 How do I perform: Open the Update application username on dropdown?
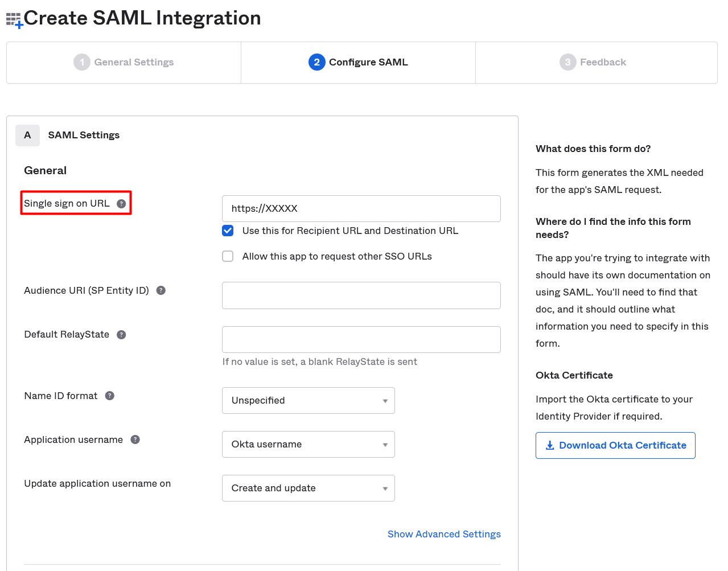coord(308,488)
